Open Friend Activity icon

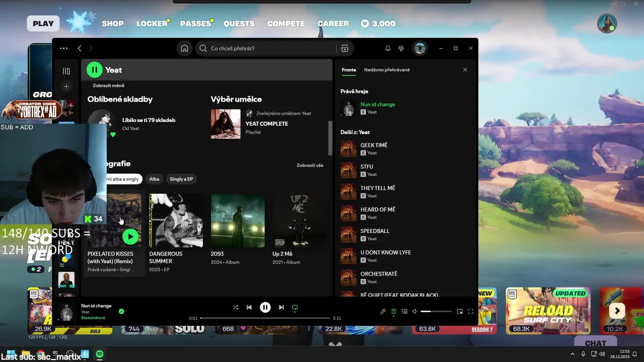click(x=401, y=48)
